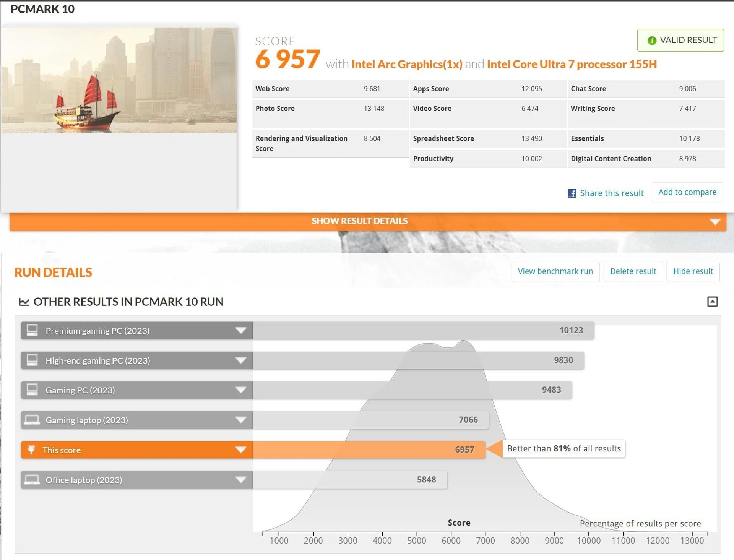Click the View benchmark run button
734x560 pixels.
[x=555, y=272]
